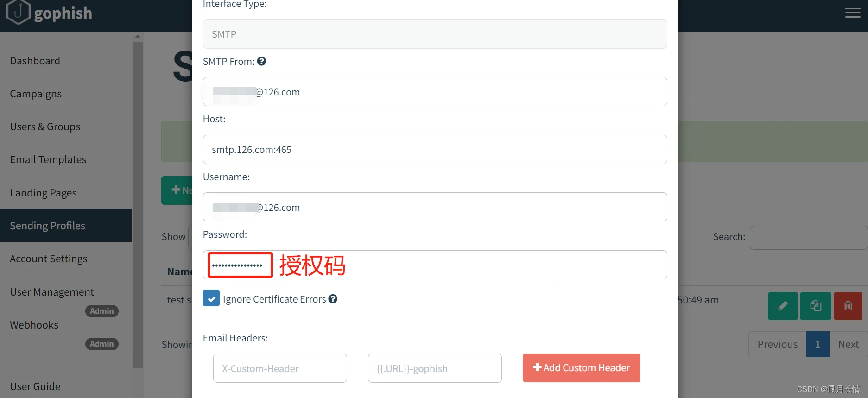Screen dimensions: 868x398
Task: Click the Search box in profiles table
Action: pyautogui.click(x=808, y=237)
